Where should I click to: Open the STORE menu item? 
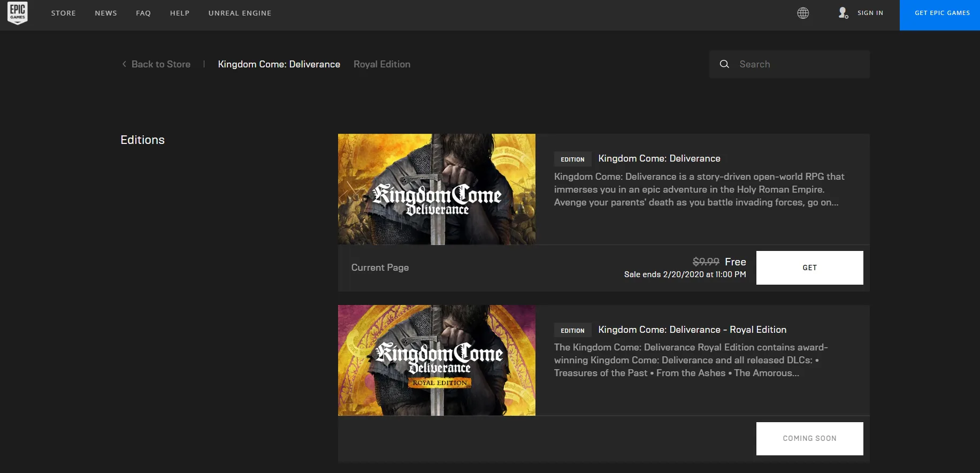tap(64, 13)
